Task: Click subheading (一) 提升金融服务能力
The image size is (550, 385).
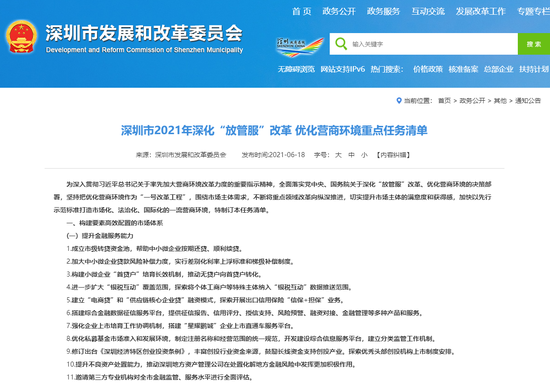Action: coord(100,236)
